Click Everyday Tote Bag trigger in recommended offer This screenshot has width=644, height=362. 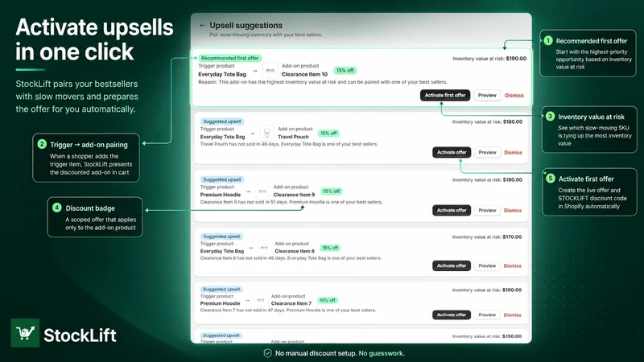coord(222,74)
